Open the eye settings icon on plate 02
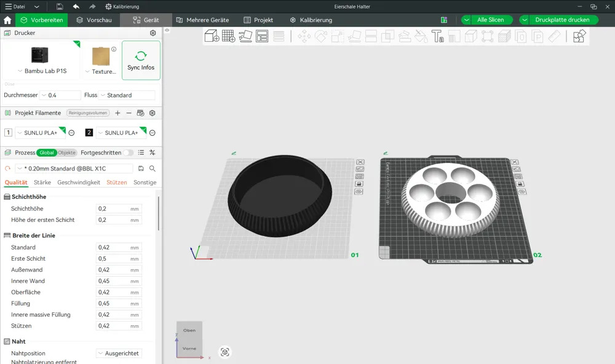Screen dimensions: 615x364 (x=522, y=192)
